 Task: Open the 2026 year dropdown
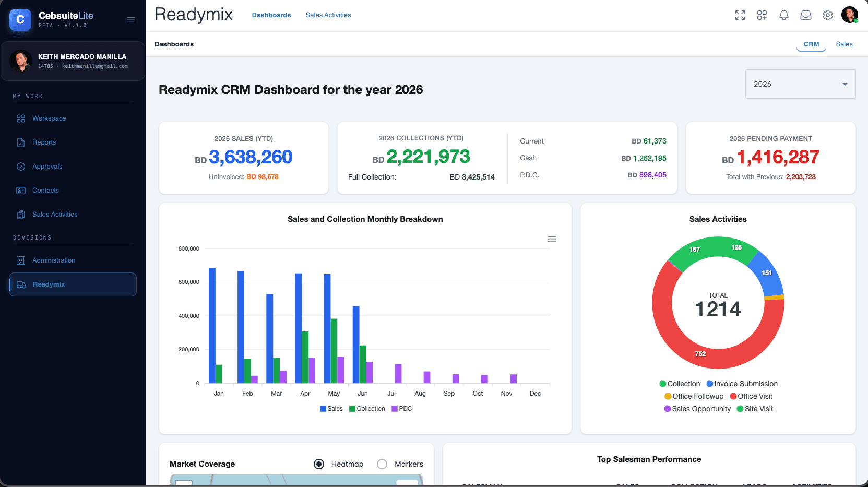pos(800,84)
